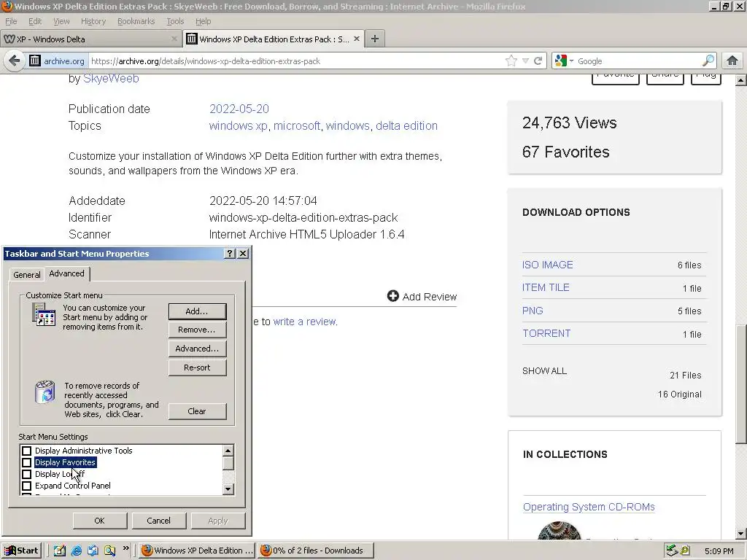Click the search Quick Launch icon
747x560 pixels.
pyautogui.click(x=110, y=551)
